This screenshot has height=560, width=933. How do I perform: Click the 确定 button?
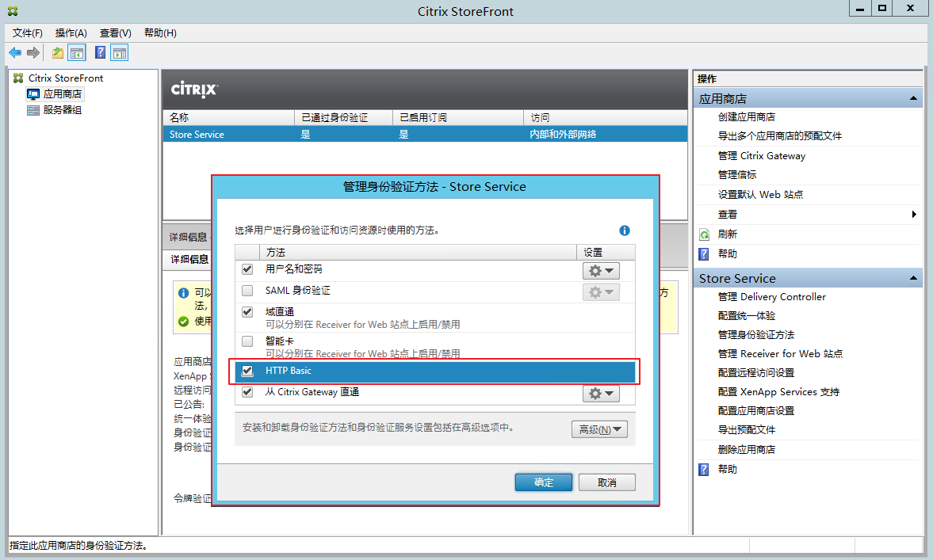544,482
